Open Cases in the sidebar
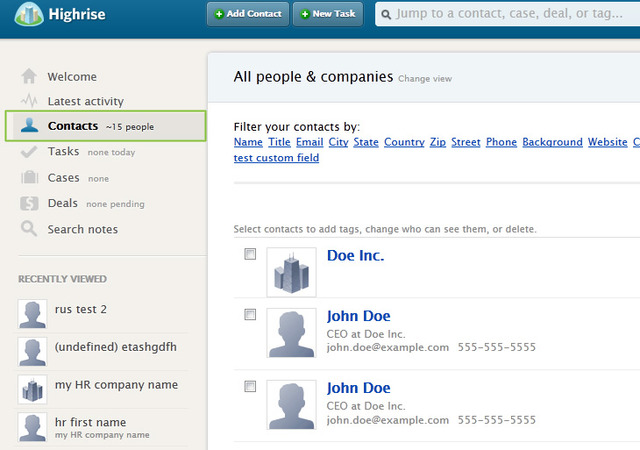 (63, 178)
